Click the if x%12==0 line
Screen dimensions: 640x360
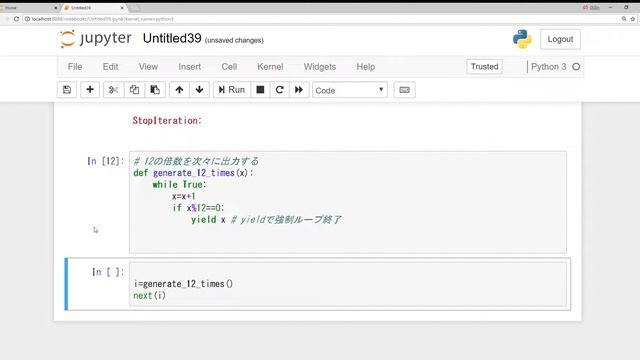(198, 208)
